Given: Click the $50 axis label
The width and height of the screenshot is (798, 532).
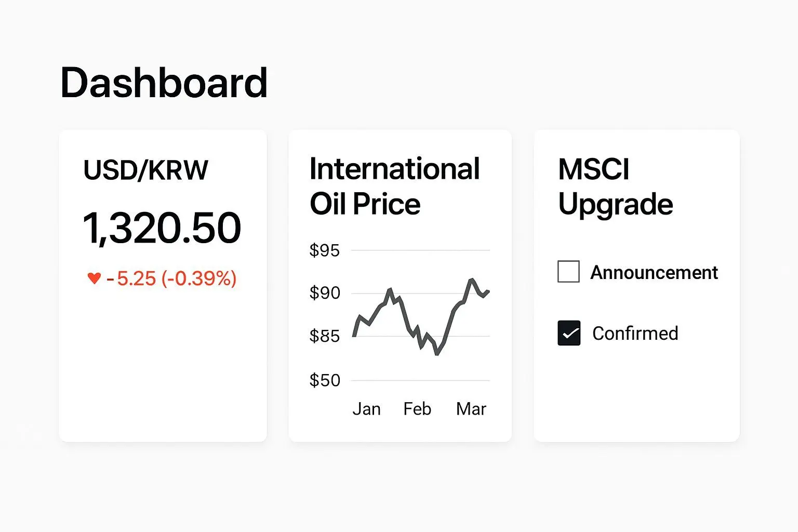Looking at the screenshot, I should coord(324,380).
